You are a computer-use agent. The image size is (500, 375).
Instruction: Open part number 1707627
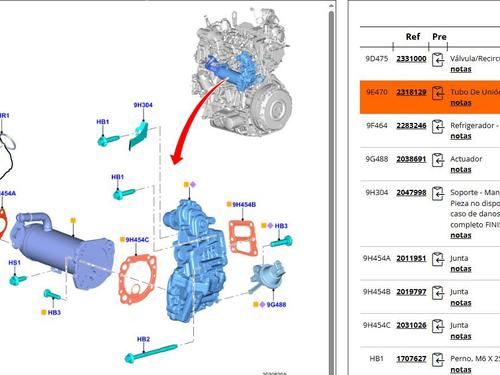click(x=411, y=359)
